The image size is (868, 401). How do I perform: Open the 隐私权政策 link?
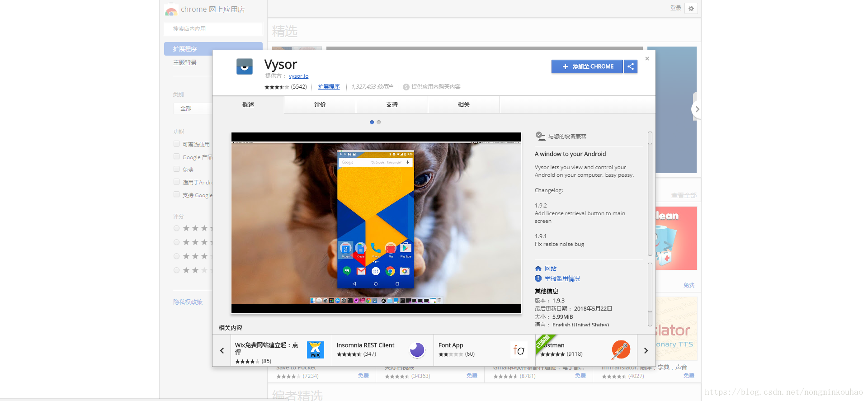[188, 302]
